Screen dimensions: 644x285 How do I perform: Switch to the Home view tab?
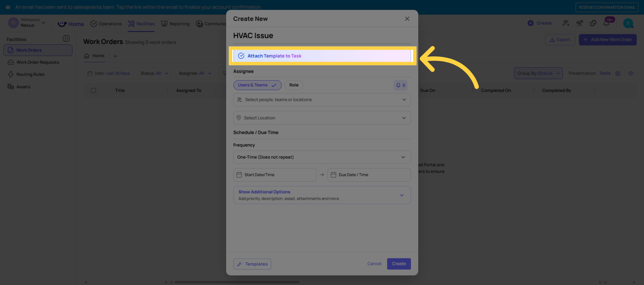[94, 56]
